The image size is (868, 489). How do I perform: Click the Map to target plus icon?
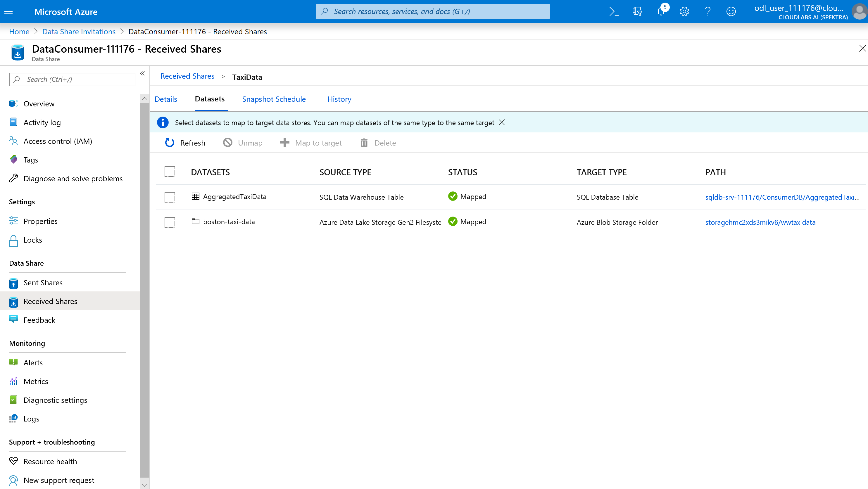pyautogui.click(x=285, y=143)
